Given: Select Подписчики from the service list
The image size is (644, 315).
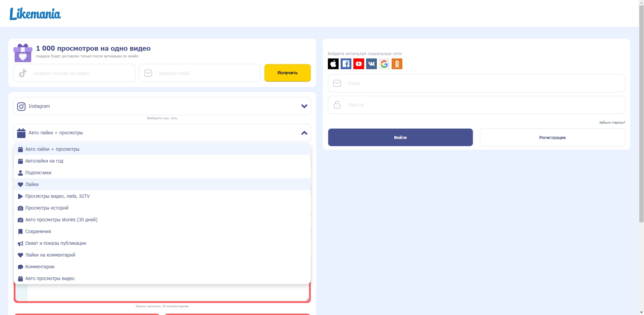Looking at the screenshot, I should click(x=162, y=173).
